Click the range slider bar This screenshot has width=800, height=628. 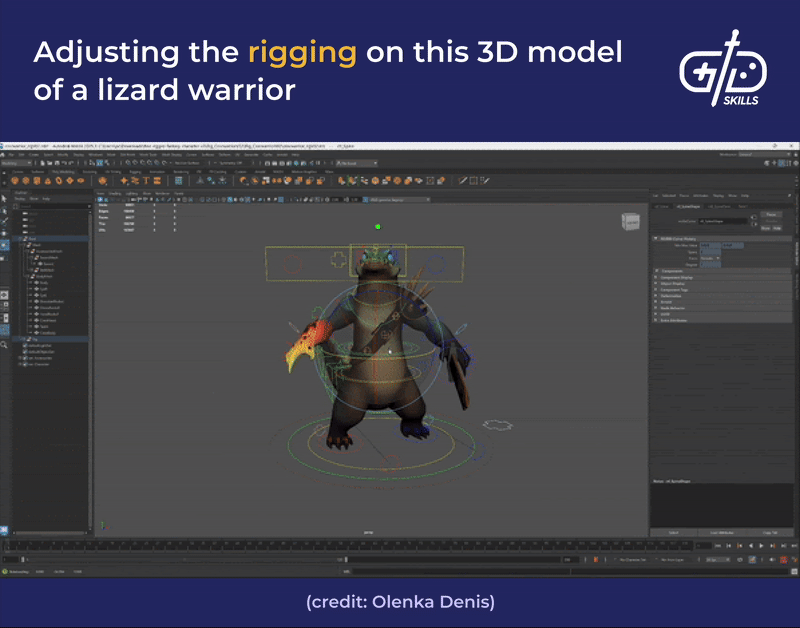coord(184,560)
